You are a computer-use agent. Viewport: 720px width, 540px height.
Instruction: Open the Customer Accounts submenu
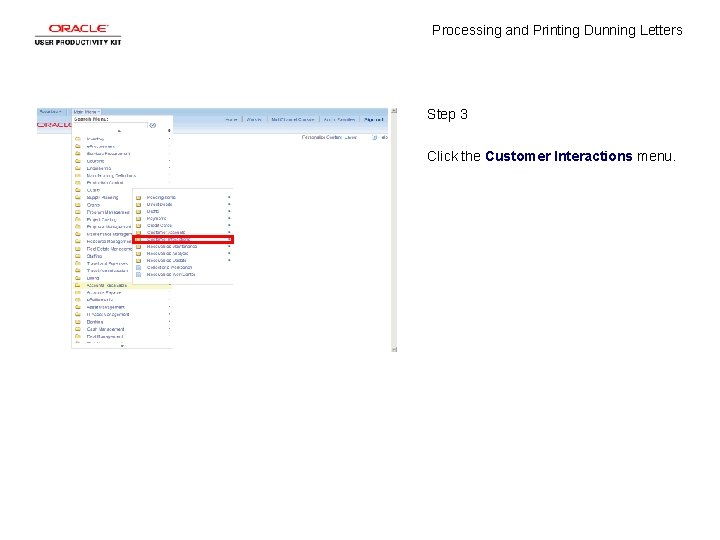coord(166,232)
